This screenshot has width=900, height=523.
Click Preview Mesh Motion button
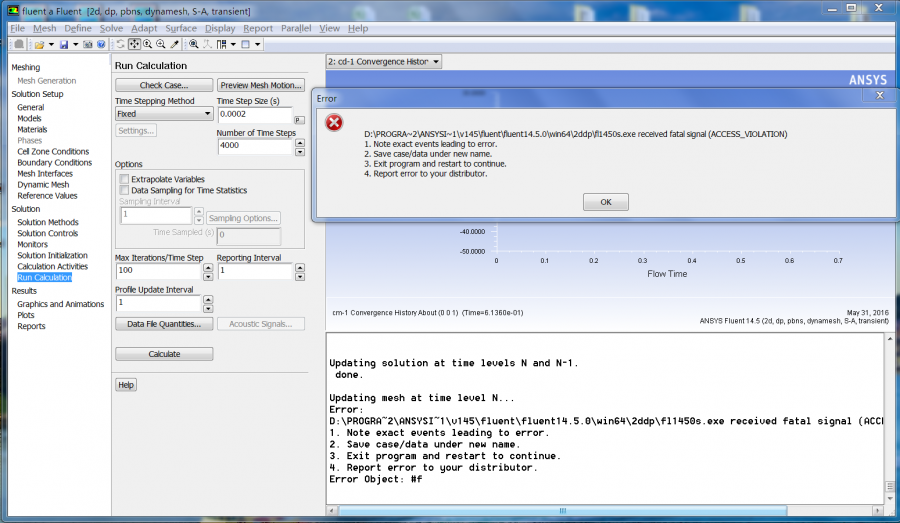tap(261, 85)
